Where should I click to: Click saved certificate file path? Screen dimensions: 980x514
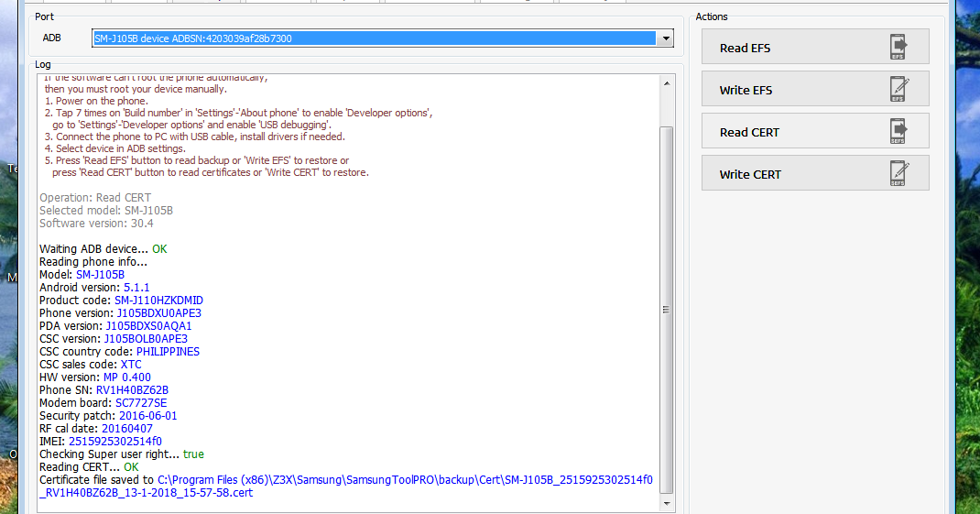(x=345, y=486)
